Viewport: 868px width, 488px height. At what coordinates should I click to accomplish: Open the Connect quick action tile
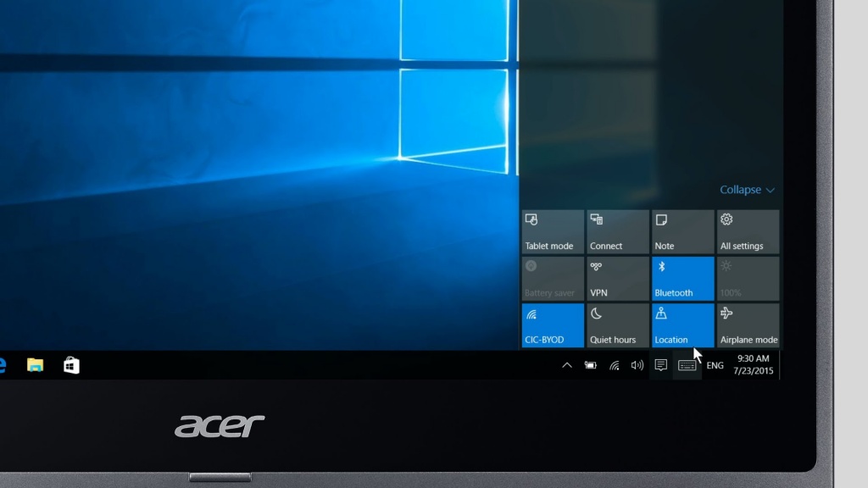click(x=618, y=232)
